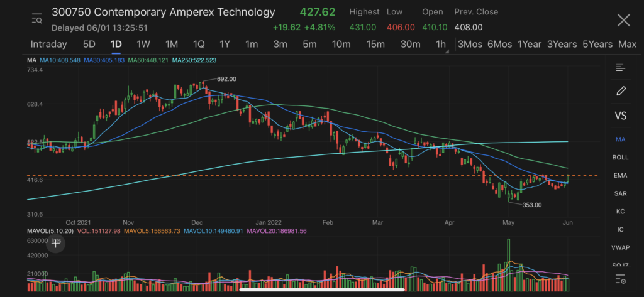Tap the 692.00 high price marker
This screenshot has height=297, width=644.
click(x=226, y=79)
